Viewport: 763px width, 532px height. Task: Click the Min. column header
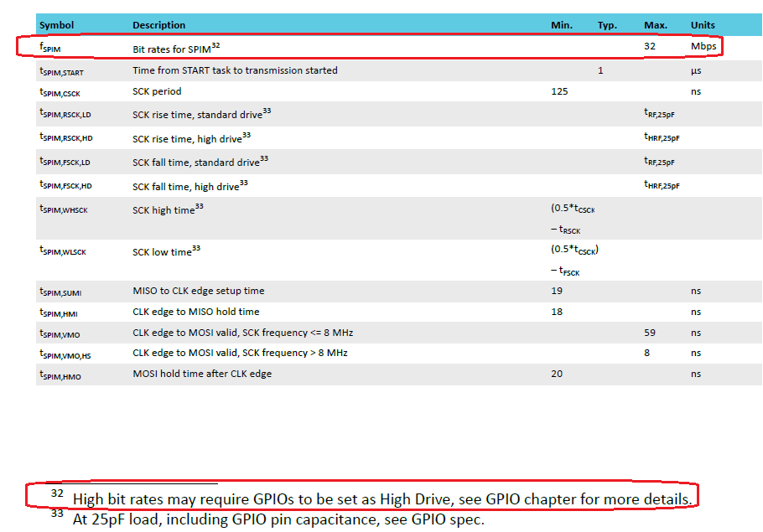click(x=562, y=25)
